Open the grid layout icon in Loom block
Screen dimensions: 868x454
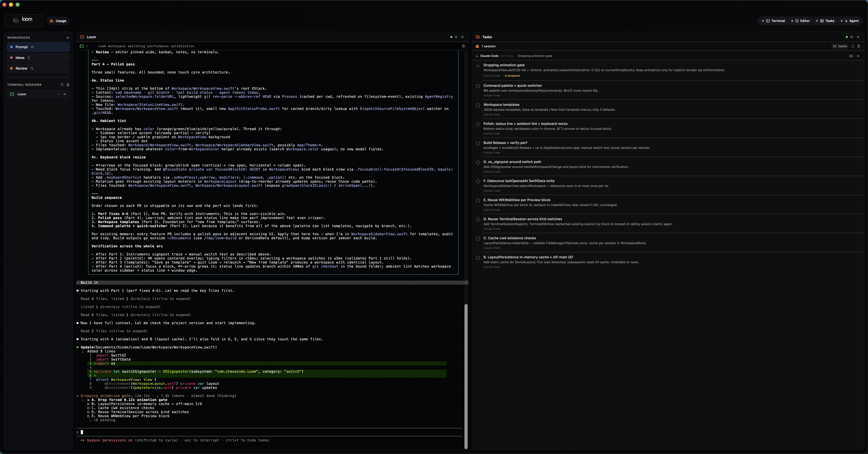pyautogui.click(x=456, y=37)
